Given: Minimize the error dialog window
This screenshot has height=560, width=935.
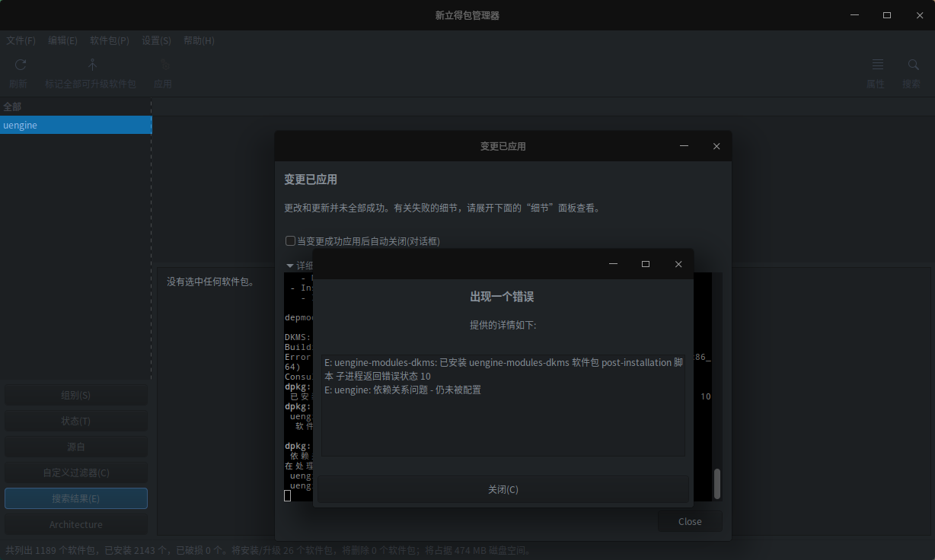Looking at the screenshot, I should pos(613,264).
